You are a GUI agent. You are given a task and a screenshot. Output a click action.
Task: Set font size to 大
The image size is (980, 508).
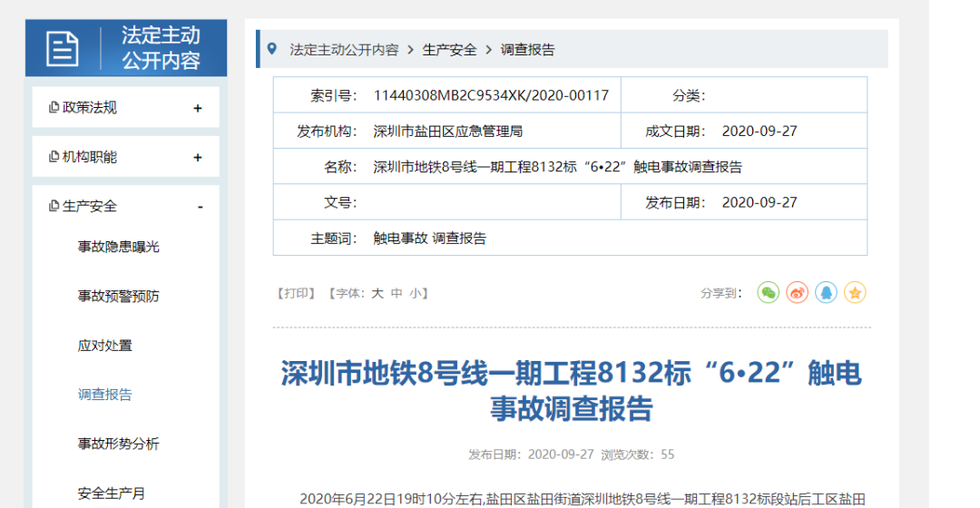point(377,293)
